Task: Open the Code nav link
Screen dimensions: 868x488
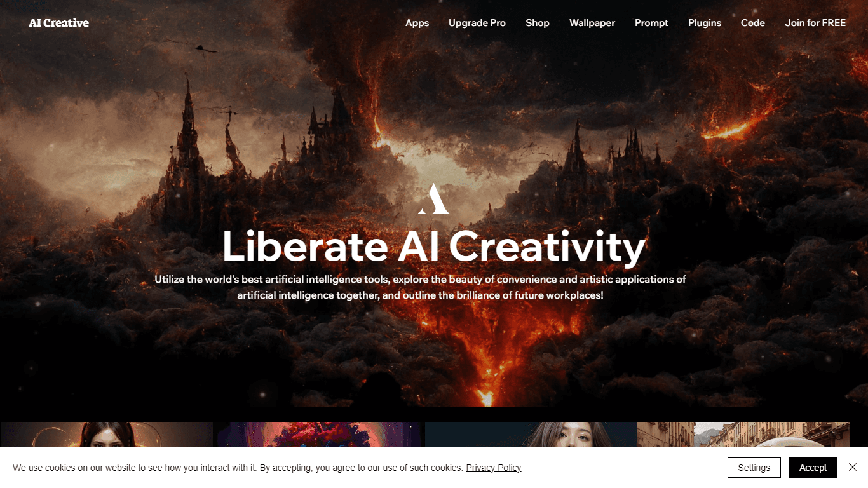Action: click(753, 23)
